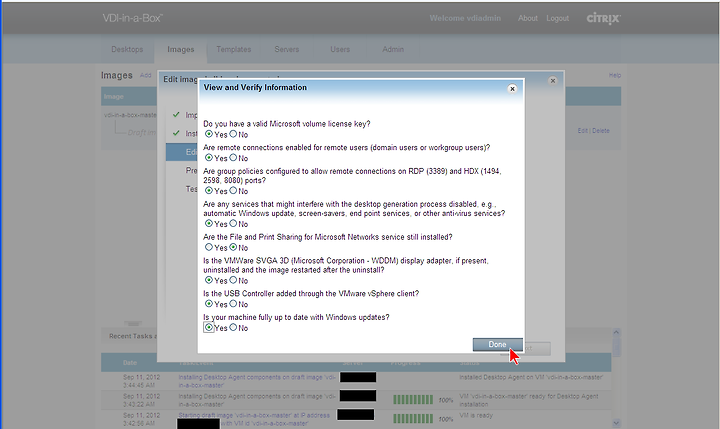The height and width of the screenshot is (429, 720).
Task: Click the 'VM is ready' status text
Action: (476, 415)
